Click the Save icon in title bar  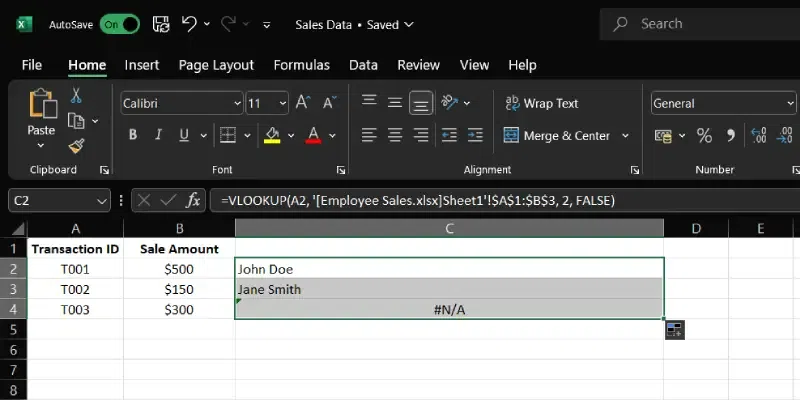(x=161, y=24)
